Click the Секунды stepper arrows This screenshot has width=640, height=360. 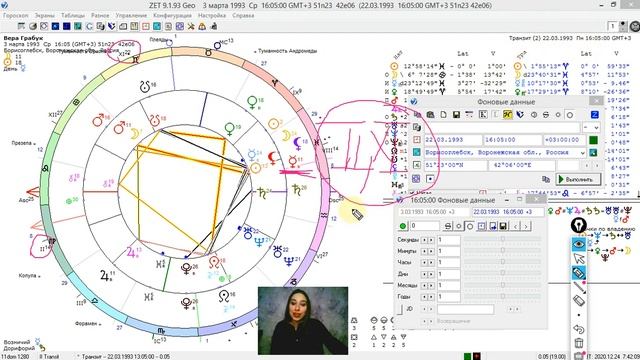[x=427, y=240]
